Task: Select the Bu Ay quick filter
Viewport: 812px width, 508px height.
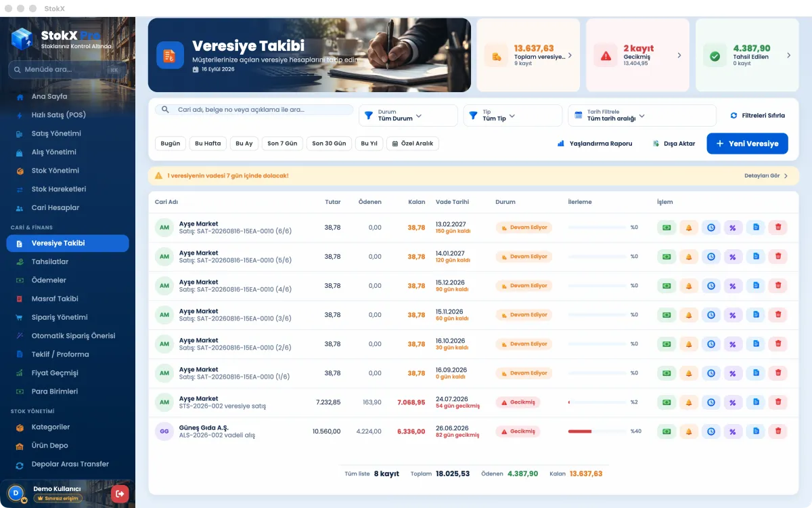Action: [x=244, y=144]
